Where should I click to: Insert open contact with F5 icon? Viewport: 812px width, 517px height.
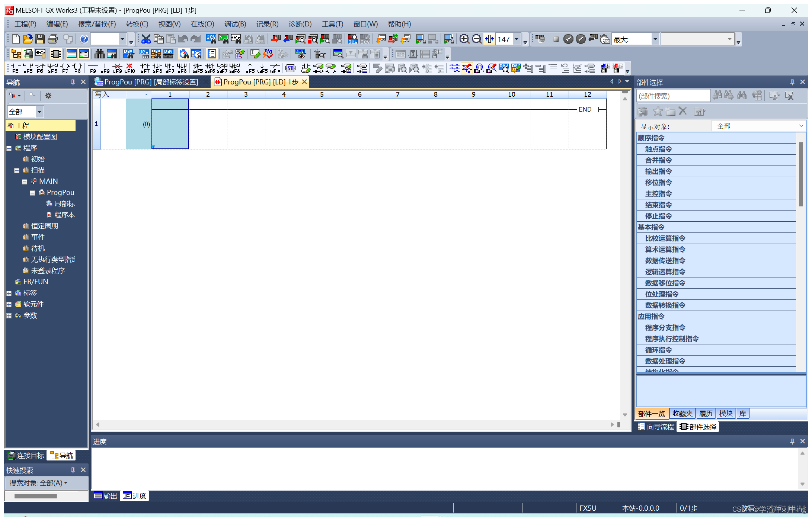[16, 68]
